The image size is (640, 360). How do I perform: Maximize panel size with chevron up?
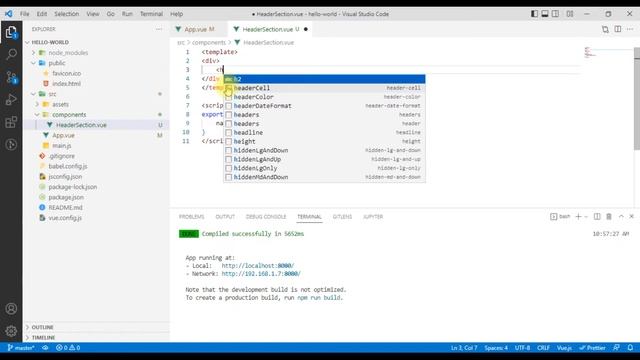click(x=621, y=216)
